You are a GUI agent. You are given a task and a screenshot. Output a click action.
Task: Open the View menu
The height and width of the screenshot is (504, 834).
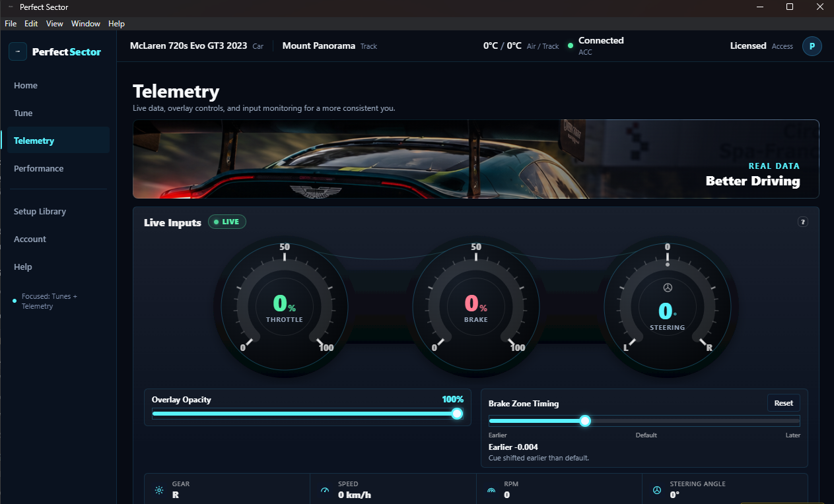tap(55, 24)
